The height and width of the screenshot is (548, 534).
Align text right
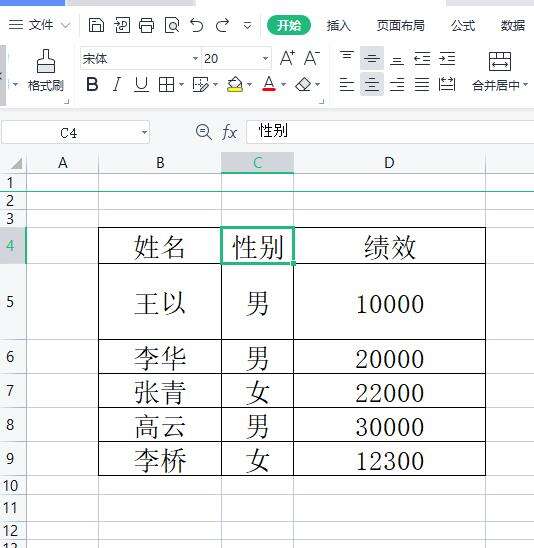coord(397,85)
